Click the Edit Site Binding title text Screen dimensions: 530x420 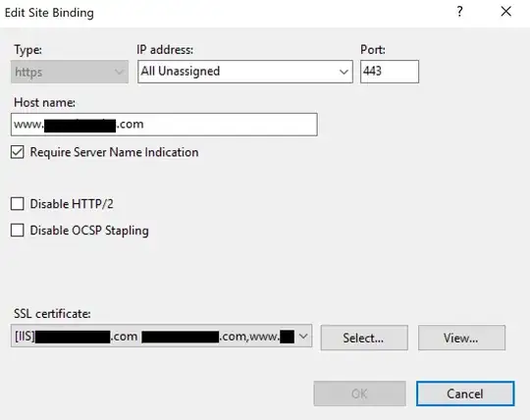(x=49, y=13)
